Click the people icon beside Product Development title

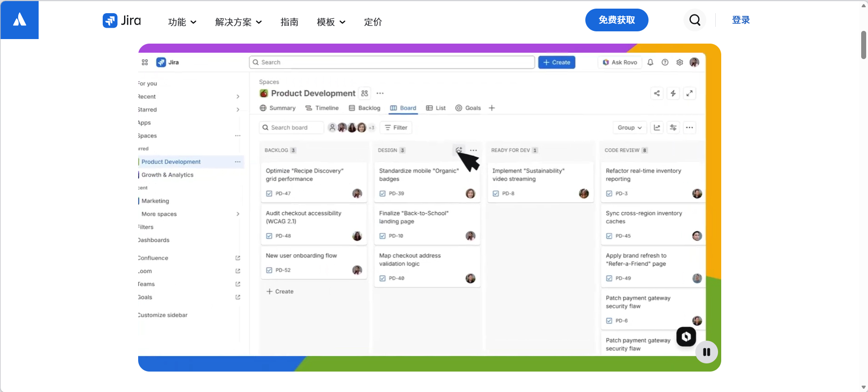click(x=364, y=93)
